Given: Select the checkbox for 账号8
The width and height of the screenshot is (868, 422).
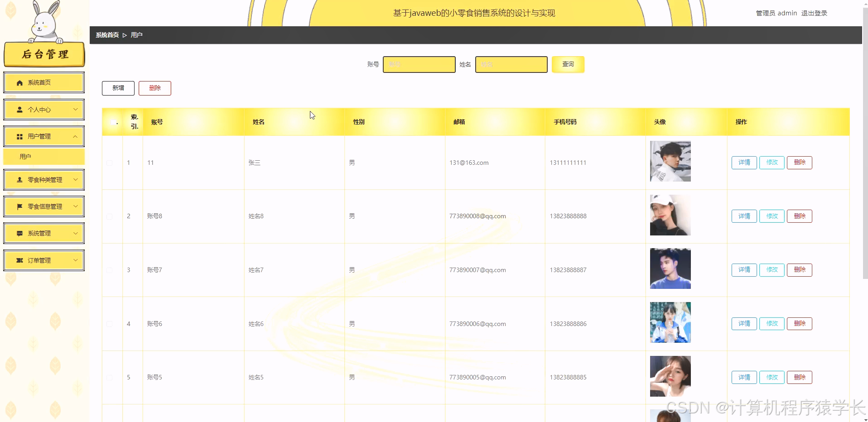Looking at the screenshot, I should pos(109,216).
